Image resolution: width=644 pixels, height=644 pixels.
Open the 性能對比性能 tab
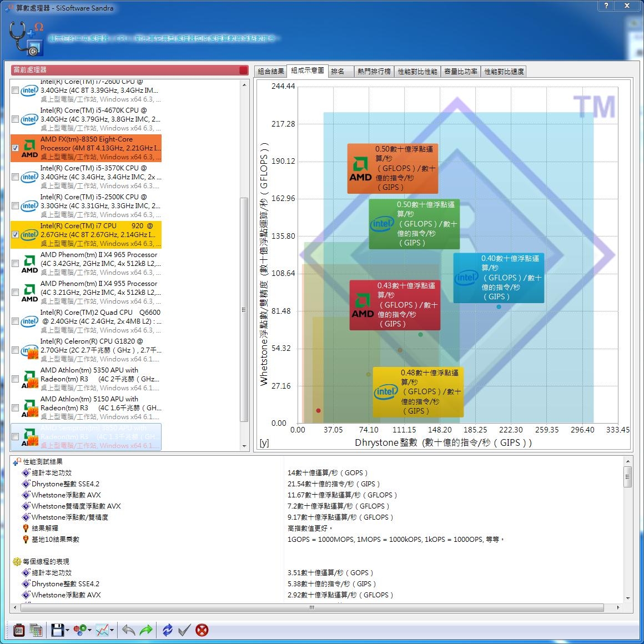pos(417,72)
